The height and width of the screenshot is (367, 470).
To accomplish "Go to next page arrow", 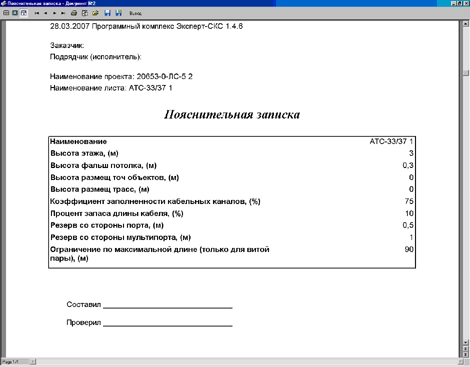I will pos(54,13).
